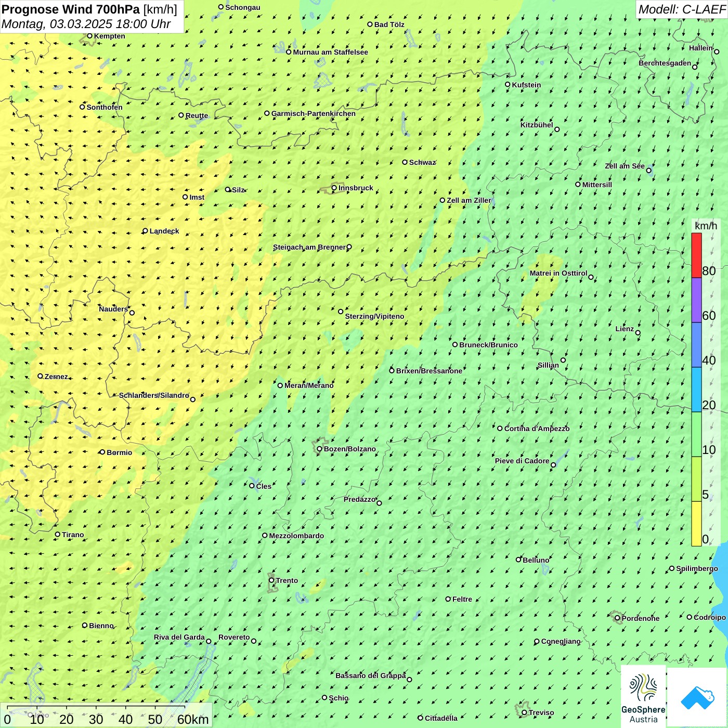Click the 'Codroipo' label
Screen dimensions: 728x728
(x=710, y=617)
